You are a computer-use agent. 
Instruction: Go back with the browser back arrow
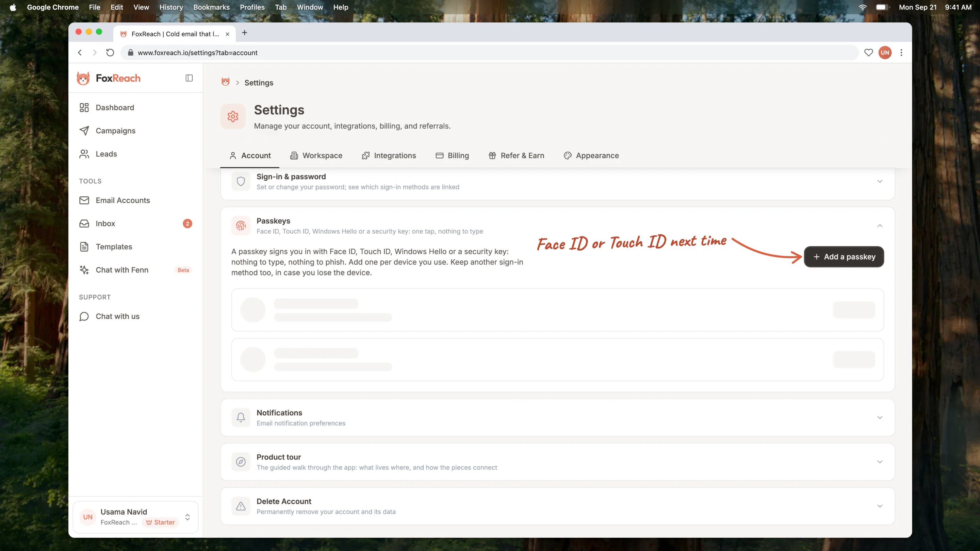[80, 52]
